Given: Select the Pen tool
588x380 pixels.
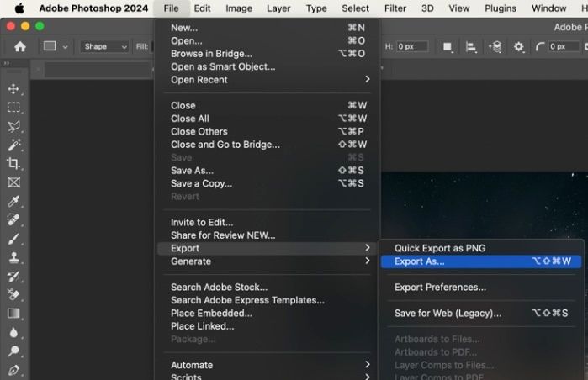Looking at the screenshot, I should (13, 370).
